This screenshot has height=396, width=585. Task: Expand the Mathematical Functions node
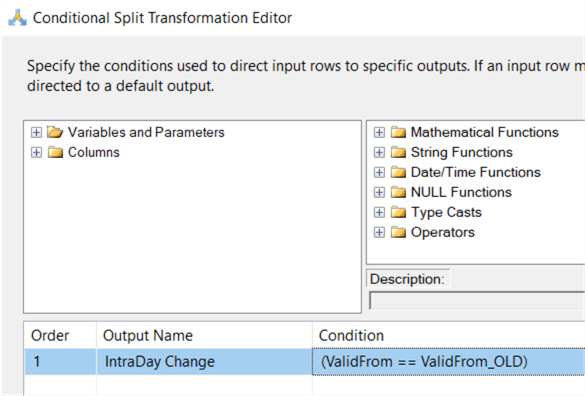tap(379, 132)
